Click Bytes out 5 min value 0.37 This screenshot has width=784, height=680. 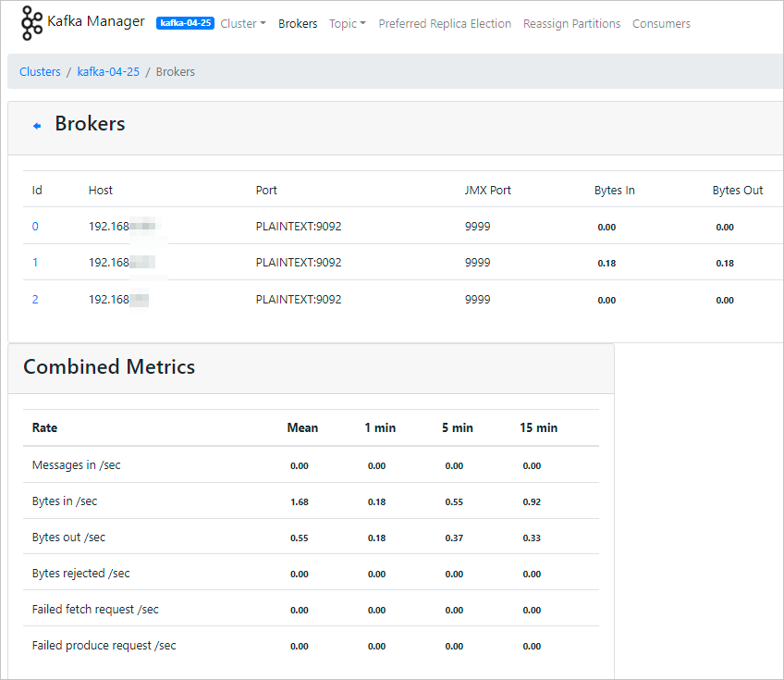454,538
